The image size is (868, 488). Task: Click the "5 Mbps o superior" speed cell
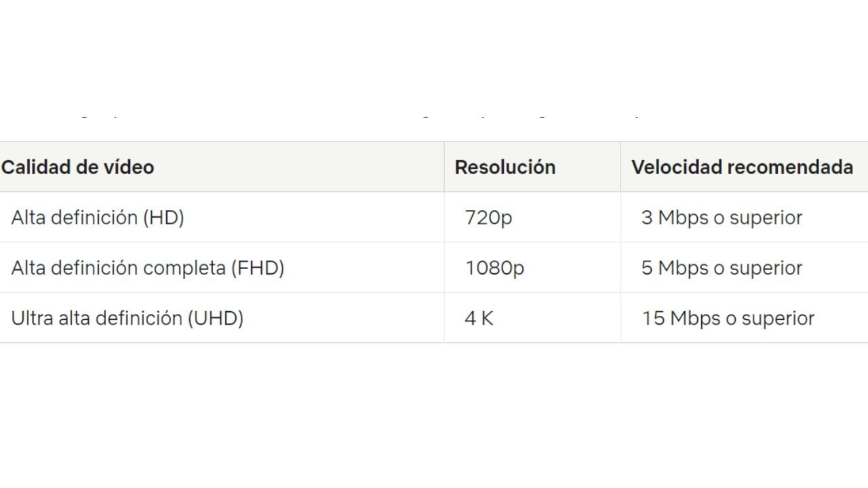coord(722,268)
